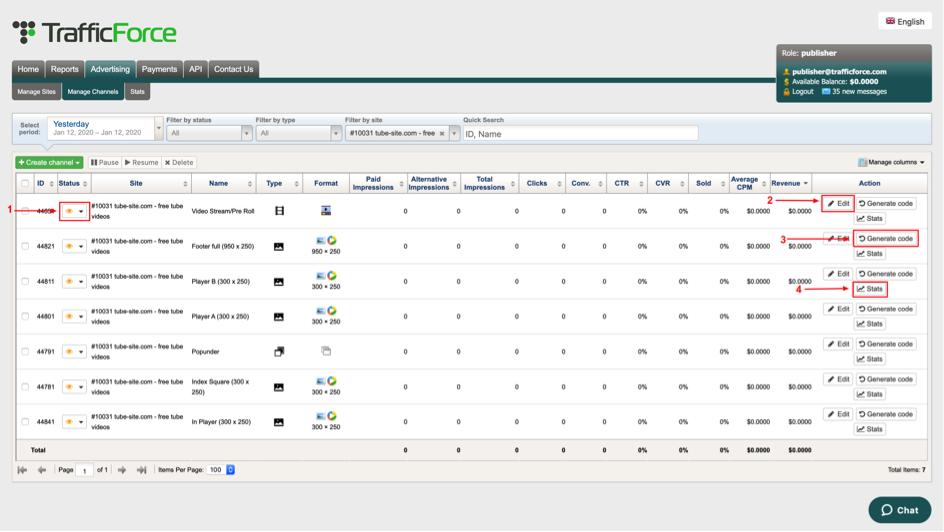Viewport: 944px width, 532px height.
Task: Clear the tube-site.com site filter x
Action: pyautogui.click(x=442, y=134)
